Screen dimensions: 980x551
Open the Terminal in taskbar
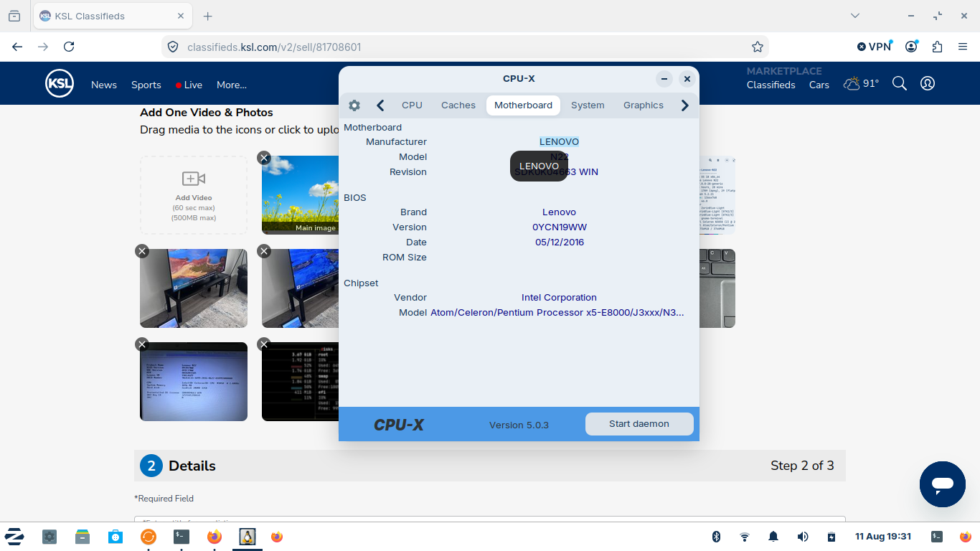coord(182,536)
